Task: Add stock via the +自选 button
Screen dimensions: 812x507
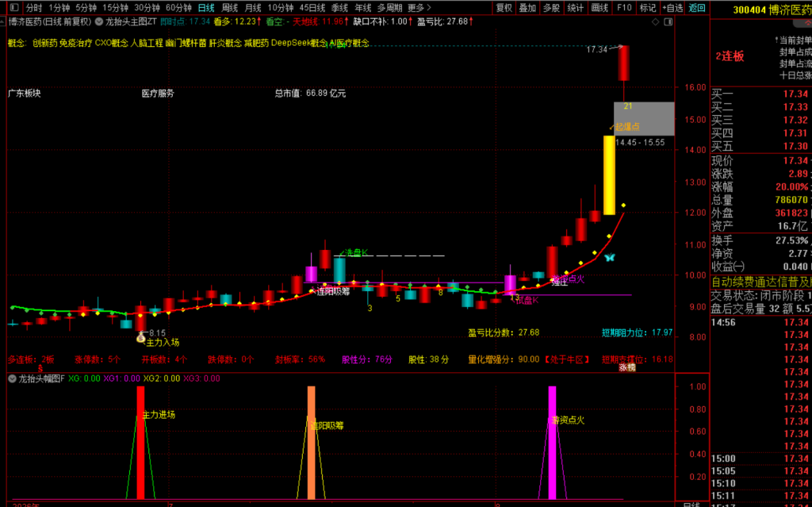Action: [672, 8]
